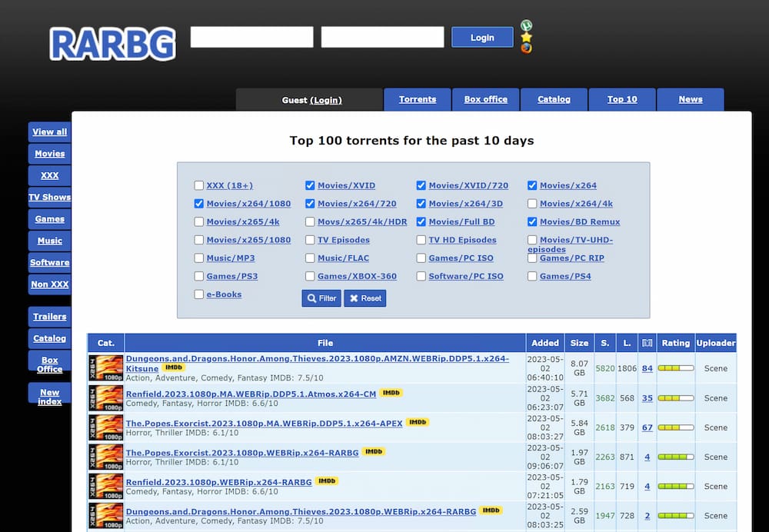Click the yellow star bookmark icon
769x532 pixels.
coord(526,37)
